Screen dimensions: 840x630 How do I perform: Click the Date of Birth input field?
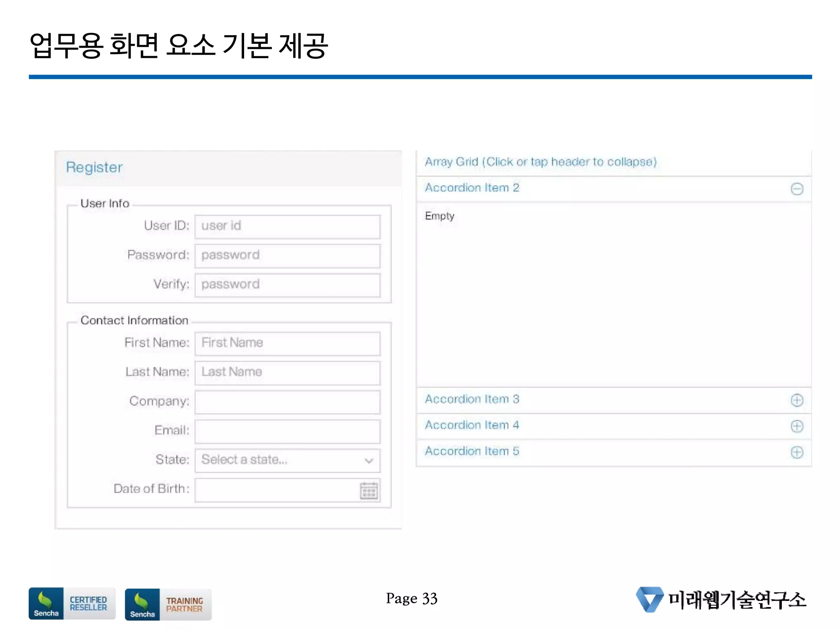(x=287, y=490)
